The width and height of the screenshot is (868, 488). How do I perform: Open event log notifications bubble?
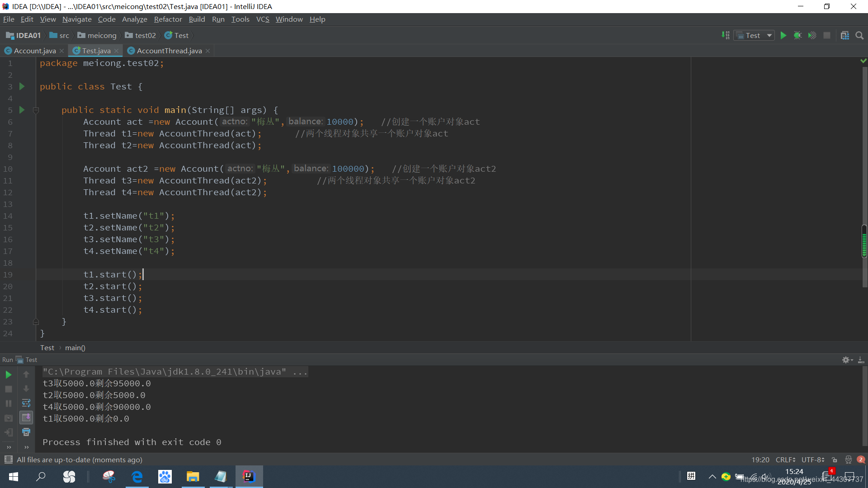coord(861,460)
